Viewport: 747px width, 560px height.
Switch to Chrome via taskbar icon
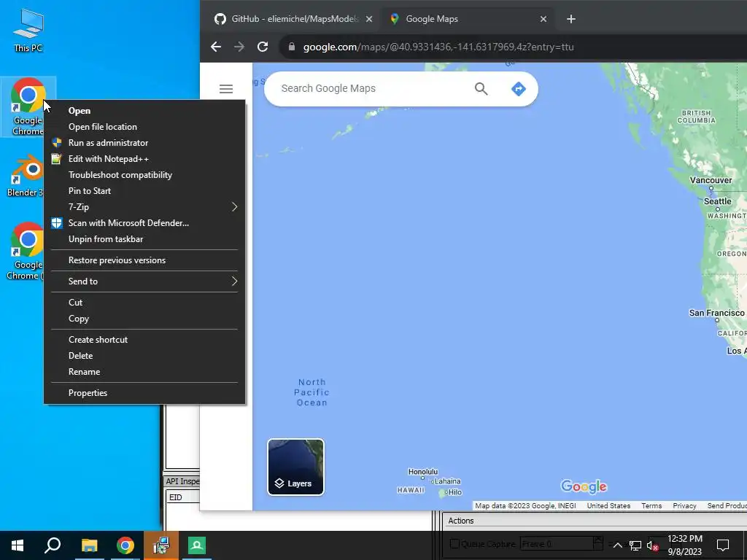[125, 545]
